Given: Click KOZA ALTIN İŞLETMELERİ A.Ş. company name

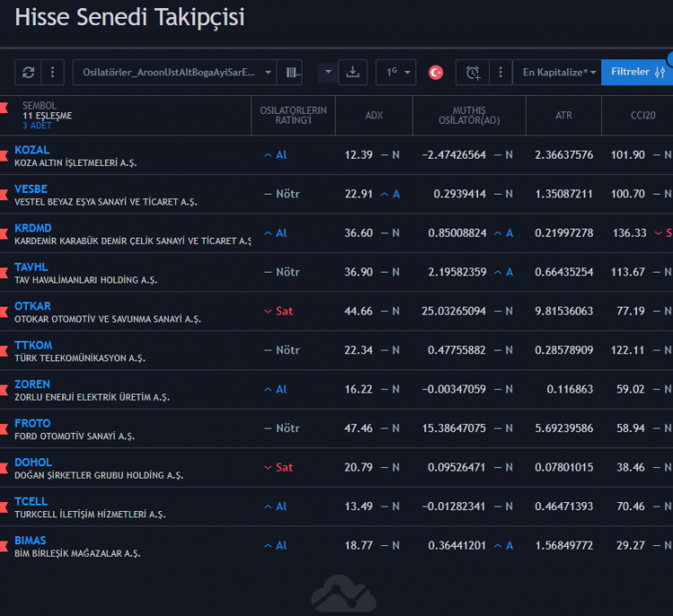Looking at the screenshot, I should pyautogui.click(x=75, y=163).
